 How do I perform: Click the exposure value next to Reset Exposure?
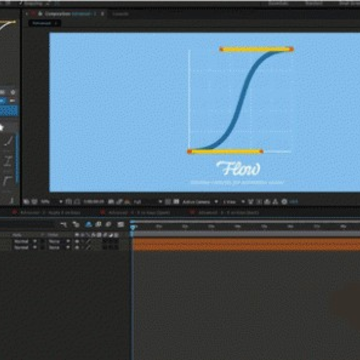tap(294, 202)
